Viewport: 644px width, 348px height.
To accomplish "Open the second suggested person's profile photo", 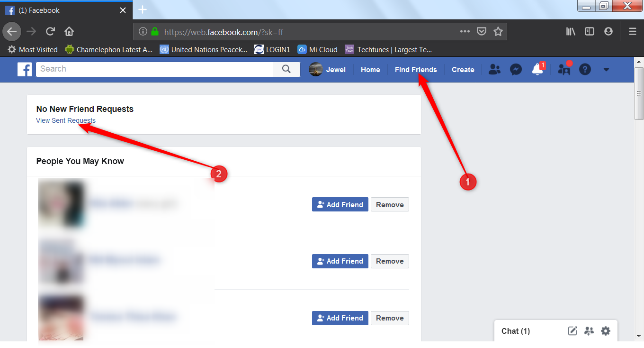I will [x=61, y=261].
